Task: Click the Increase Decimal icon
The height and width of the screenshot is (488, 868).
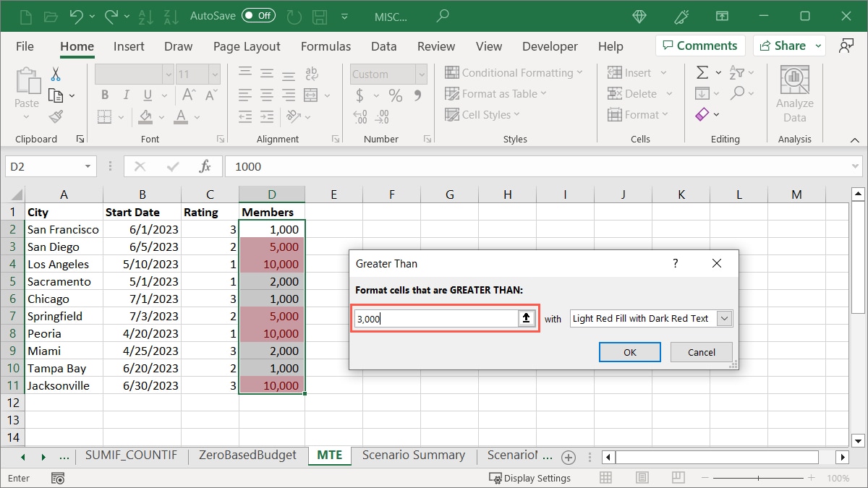Action: 359,116
